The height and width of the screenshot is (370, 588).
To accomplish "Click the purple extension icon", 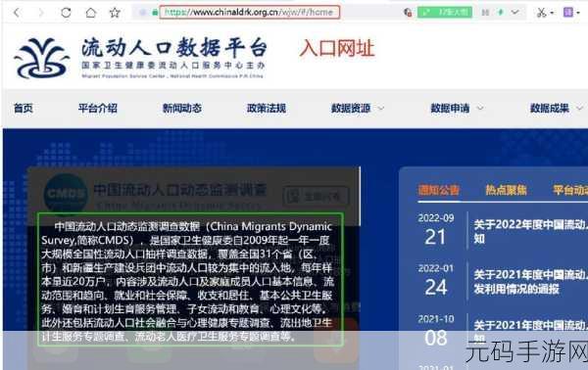I will [568, 13].
